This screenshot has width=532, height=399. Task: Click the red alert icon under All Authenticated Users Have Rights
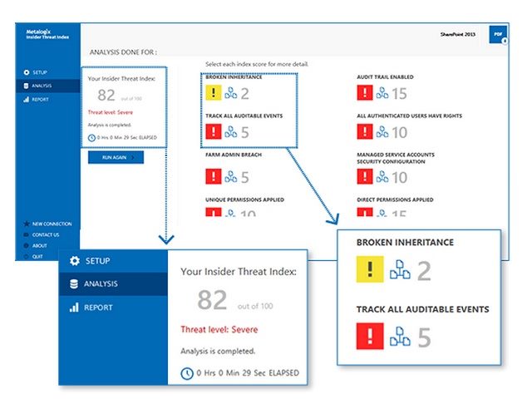(365, 131)
